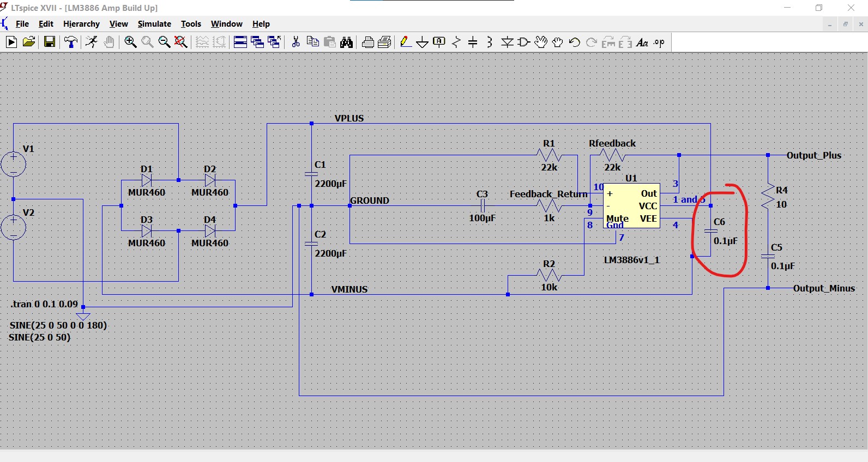Open the Hierarchy menu

(x=81, y=24)
